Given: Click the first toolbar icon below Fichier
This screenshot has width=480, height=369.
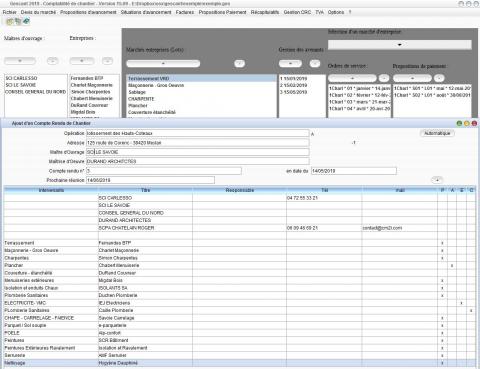Looking at the screenshot, I should coord(10,22).
